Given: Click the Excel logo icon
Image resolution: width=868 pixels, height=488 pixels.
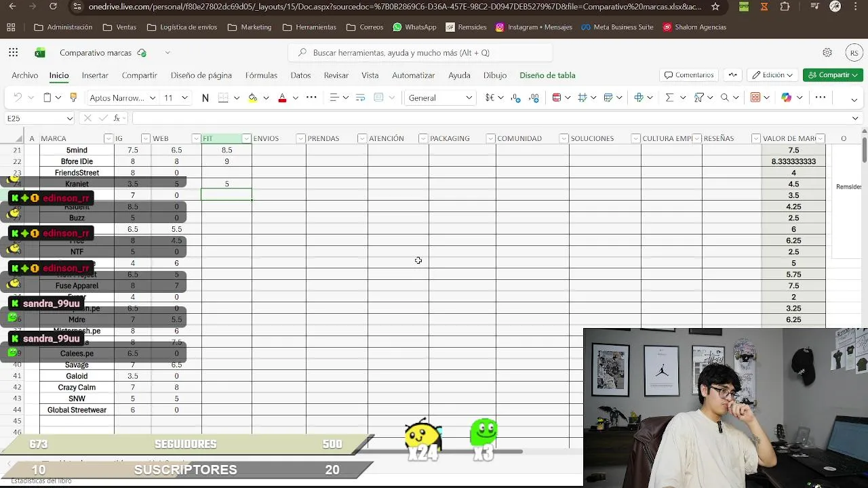Looking at the screenshot, I should tap(40, 53).
